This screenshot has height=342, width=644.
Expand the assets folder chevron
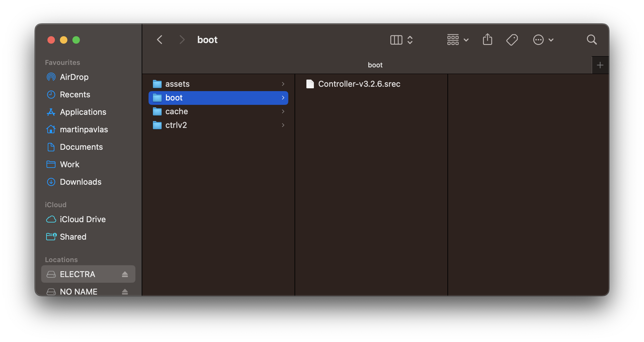click(x=283, y=84)
